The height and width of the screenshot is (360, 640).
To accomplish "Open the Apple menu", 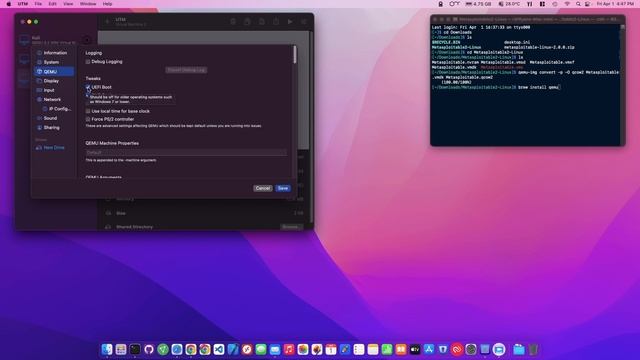I will point(8,4).
